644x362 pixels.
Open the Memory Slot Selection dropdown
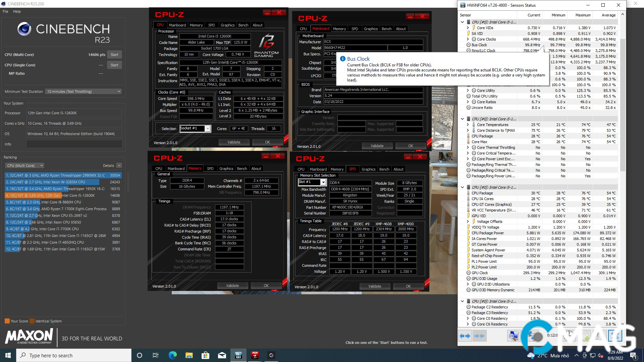point(323,182)
